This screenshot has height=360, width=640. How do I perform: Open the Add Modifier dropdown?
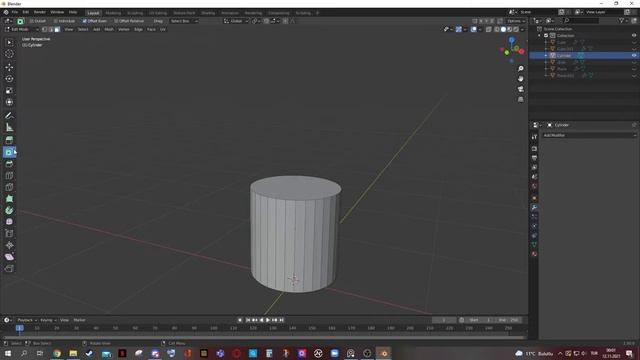click(589, 135)
